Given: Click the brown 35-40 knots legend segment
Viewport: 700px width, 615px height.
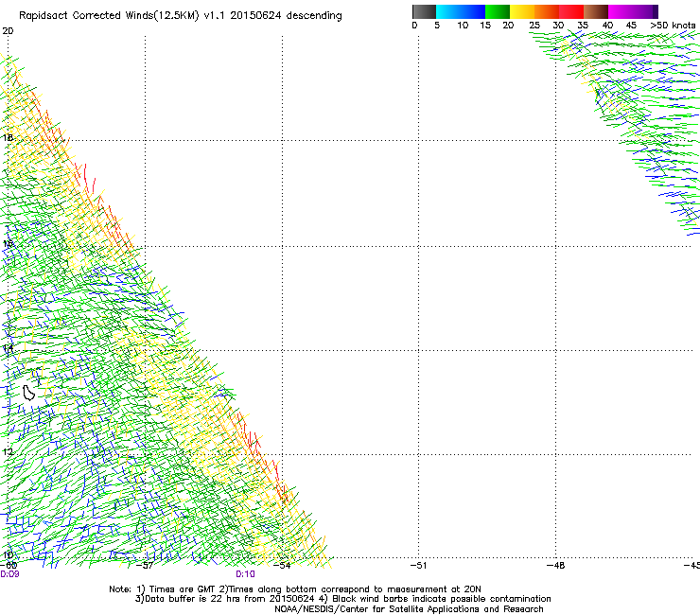Looking at the screenshot, I should pos(596,11).
